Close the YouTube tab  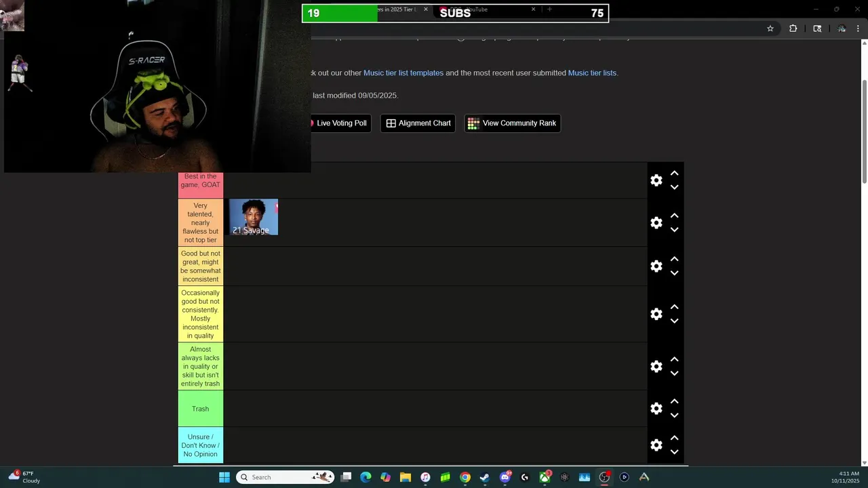pos(533,9)
